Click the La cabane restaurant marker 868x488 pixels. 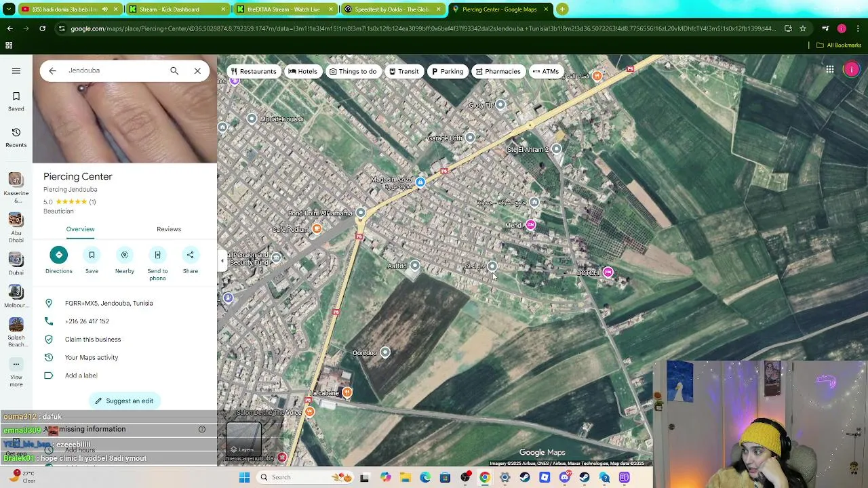pos(347,392)
